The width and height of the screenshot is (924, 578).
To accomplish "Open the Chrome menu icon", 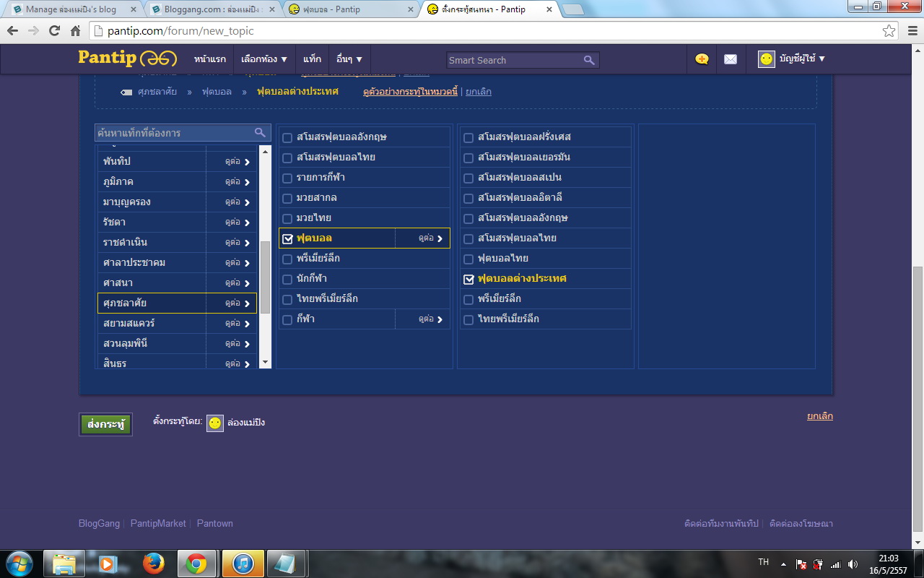I will pyautogui.click(x=911, y=31).
